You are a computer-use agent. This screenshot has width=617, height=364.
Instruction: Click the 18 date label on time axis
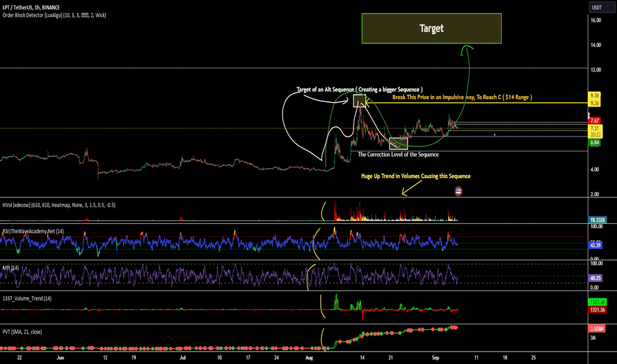point(505,357)
